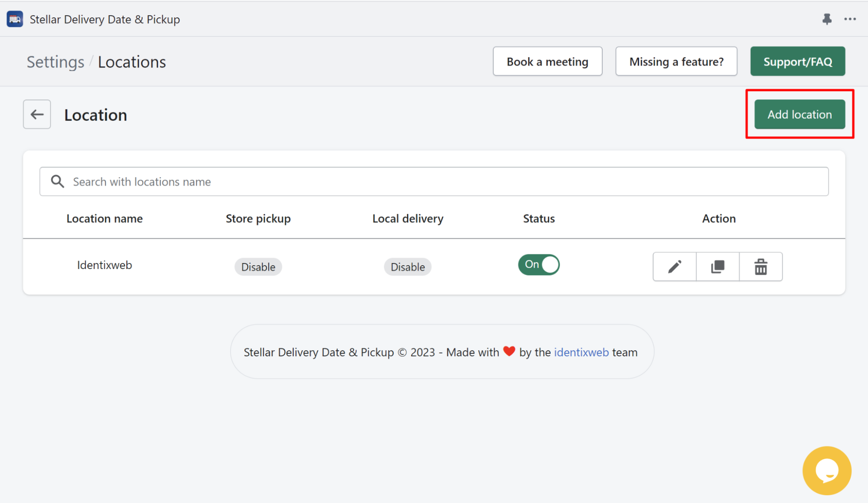The width and height of the screenshot is (868, 503).
Task: Toggle the Identixweb location status On/Off
Action: [538, 264]
